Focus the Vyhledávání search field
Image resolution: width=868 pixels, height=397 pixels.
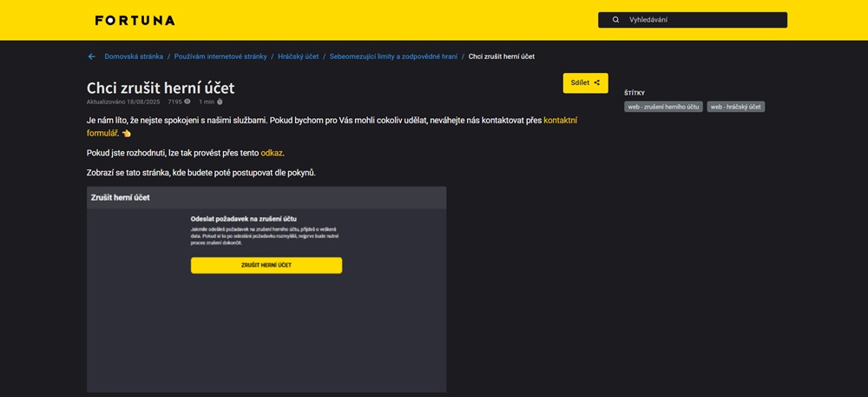(x=703, y=20)
